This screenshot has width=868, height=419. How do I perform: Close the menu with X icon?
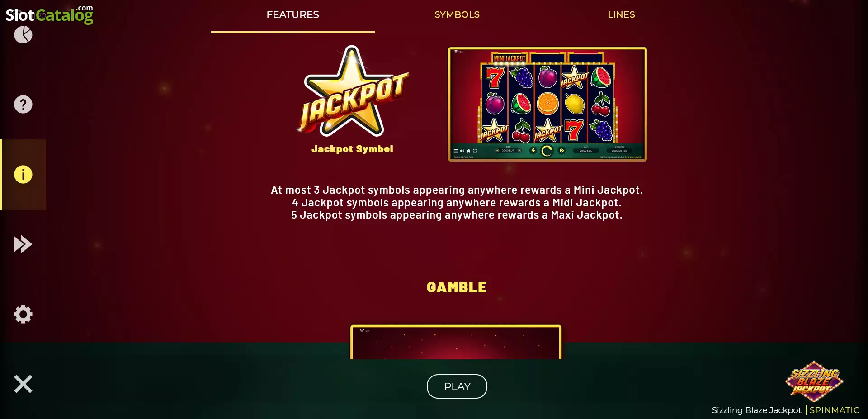pyautogui.click(x=23, y=384)
